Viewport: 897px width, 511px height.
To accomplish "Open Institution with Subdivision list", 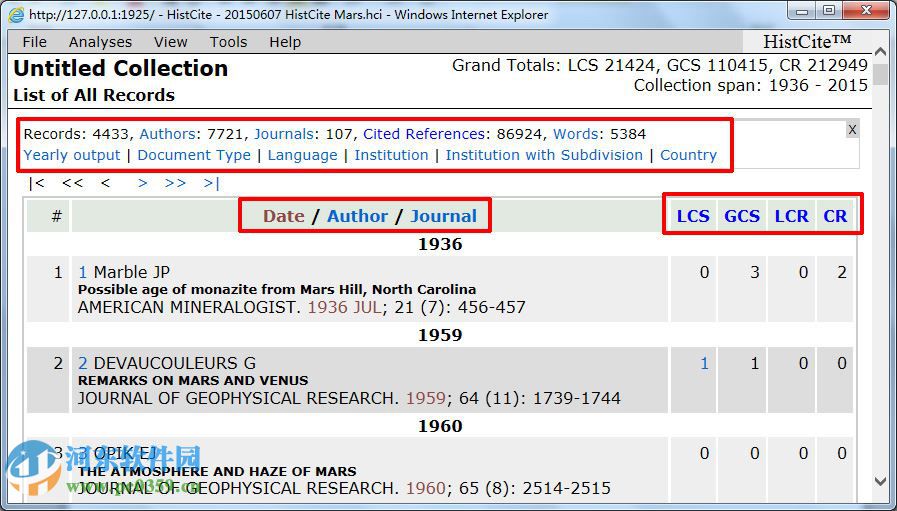I will click(544, 155).
